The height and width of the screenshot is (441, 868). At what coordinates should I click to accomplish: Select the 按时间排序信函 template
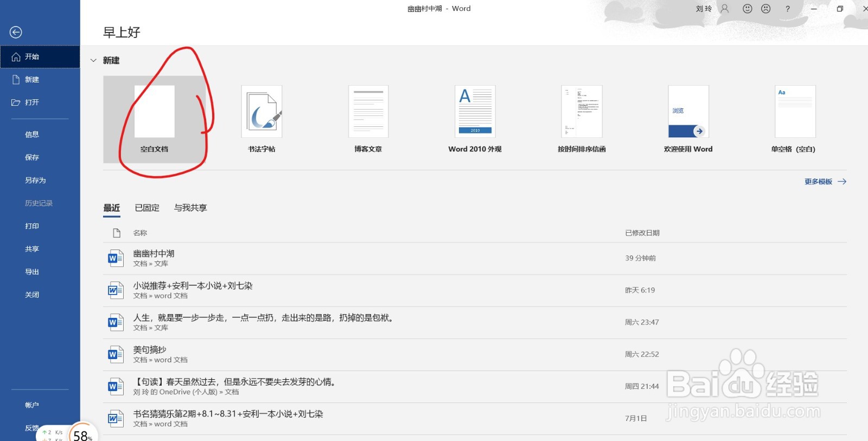click(582, 119)
